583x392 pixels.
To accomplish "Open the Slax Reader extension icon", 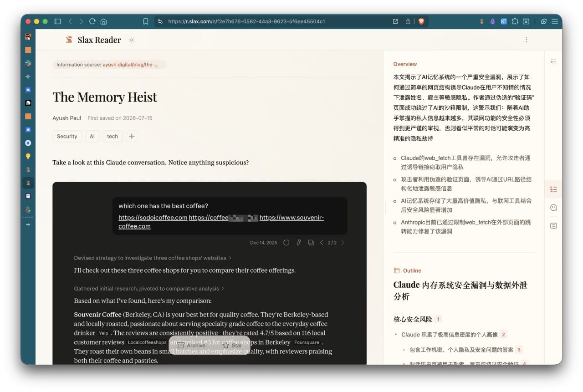I will (481, 21).
